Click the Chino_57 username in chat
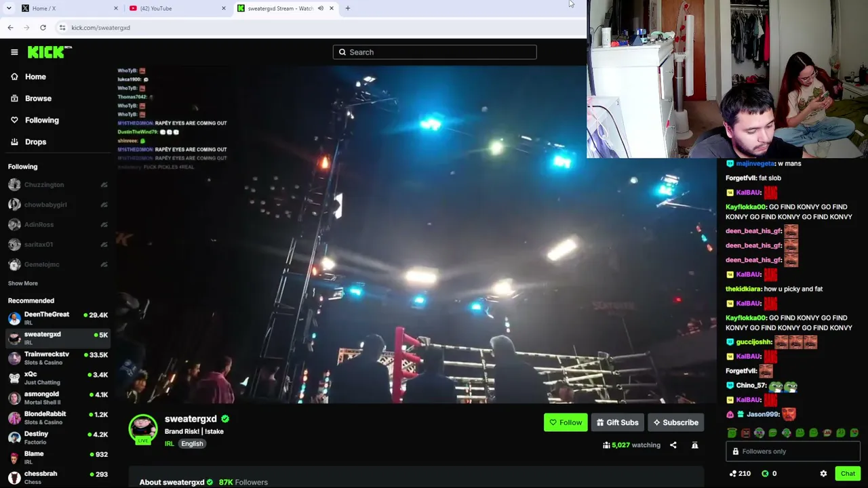Image resolution: width=868 pixels, height=488 pixels. (750, 386)
